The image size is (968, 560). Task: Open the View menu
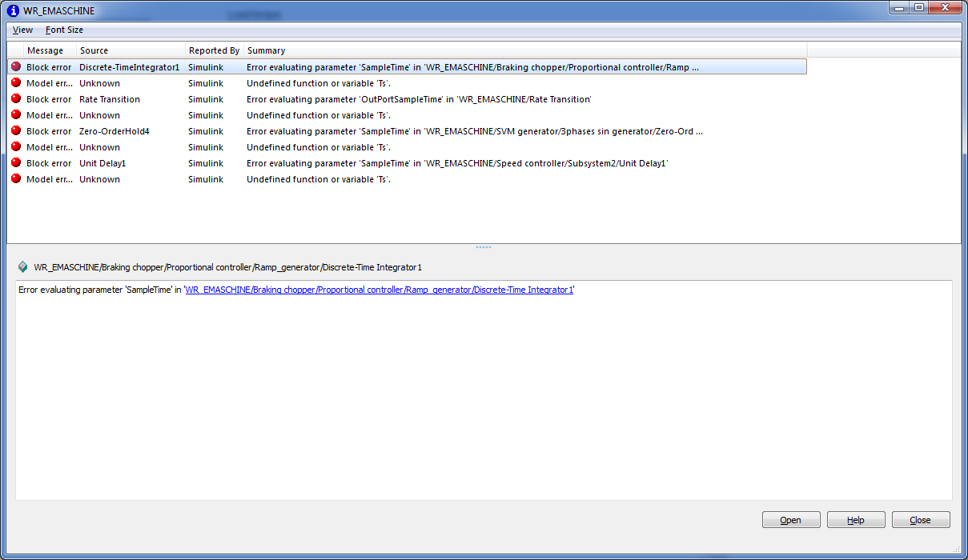click(x=22, y=30)
